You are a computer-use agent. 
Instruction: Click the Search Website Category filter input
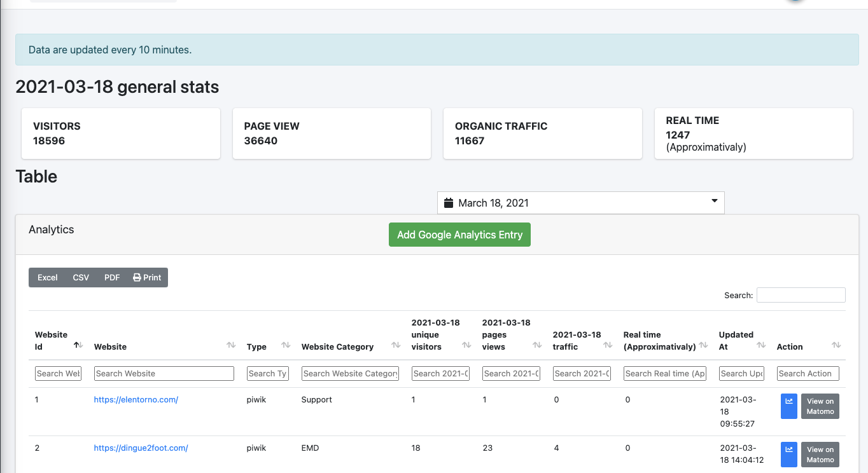(350, 374)
